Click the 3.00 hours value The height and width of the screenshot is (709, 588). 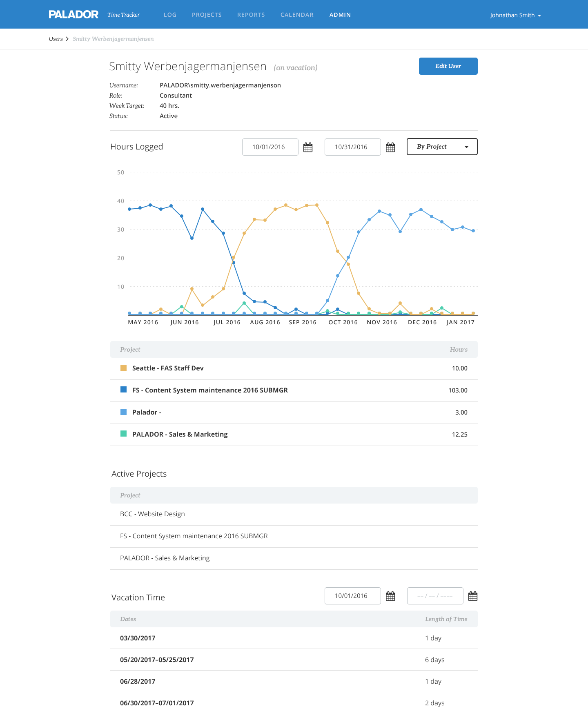tap(461, 412)
